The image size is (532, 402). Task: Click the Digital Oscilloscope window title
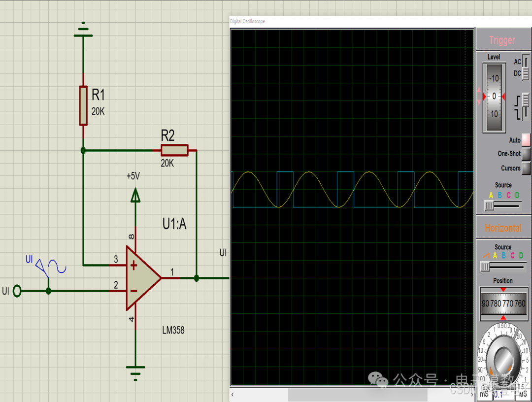pos(248,21)
